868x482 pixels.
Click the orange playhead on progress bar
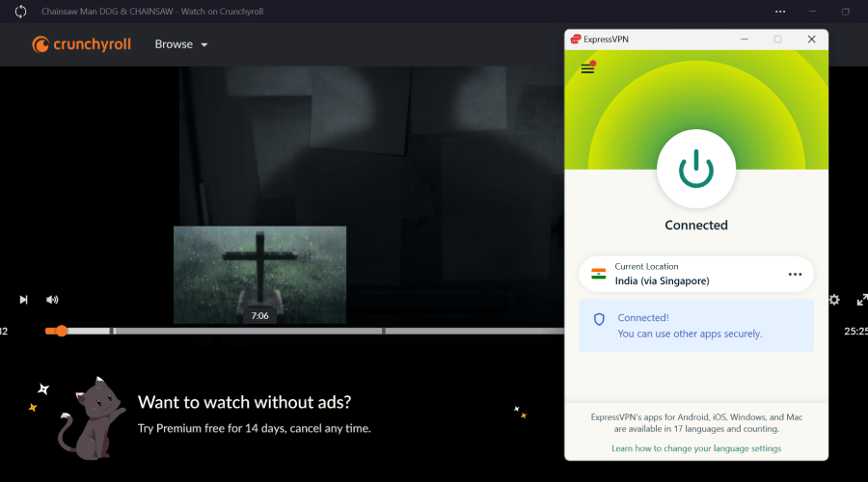(62, 331)
